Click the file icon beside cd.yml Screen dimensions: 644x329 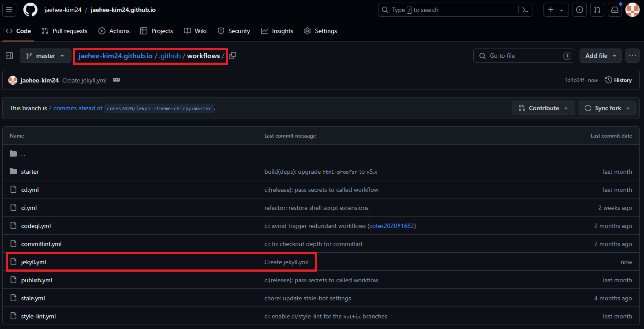(x=13, y=190)
